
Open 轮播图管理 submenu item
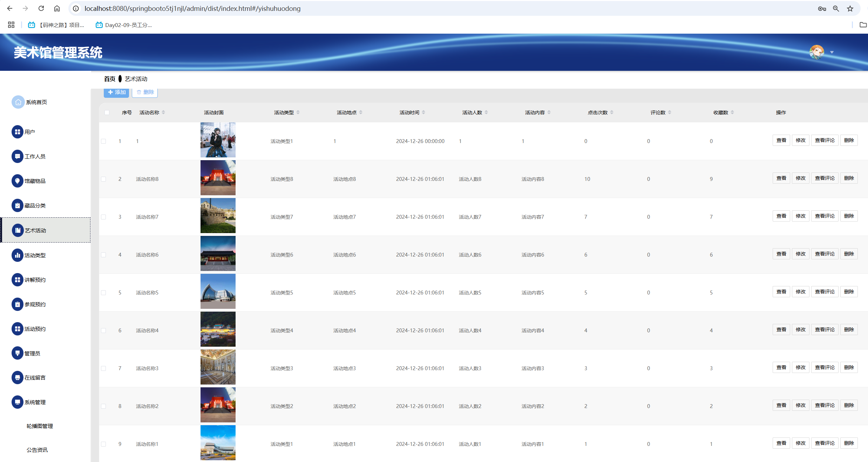click(x=40, y=426)
